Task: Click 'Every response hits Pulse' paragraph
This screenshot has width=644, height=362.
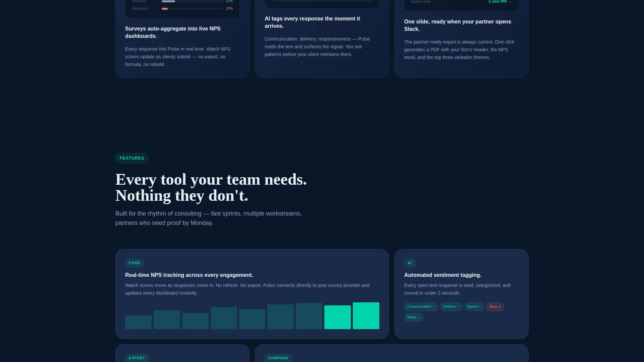Action: [x=178, y=57]
